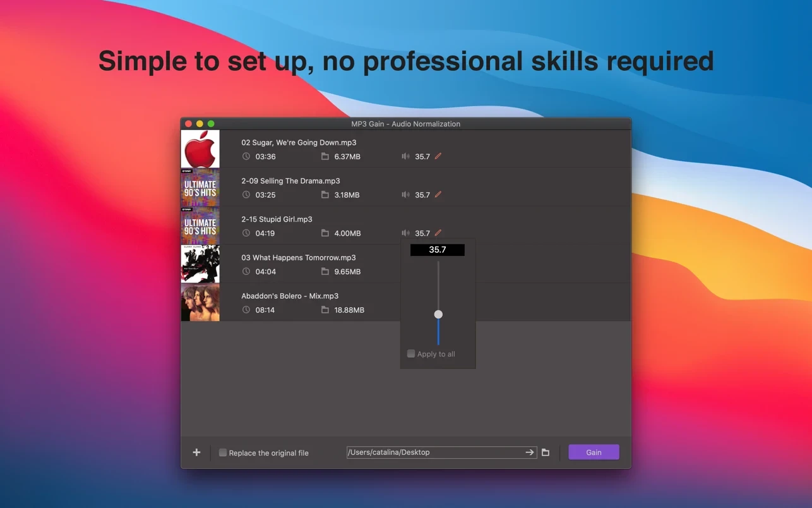Open the output folder browse icon
This screenshot has height=508, width=812.
click(546, 452)
